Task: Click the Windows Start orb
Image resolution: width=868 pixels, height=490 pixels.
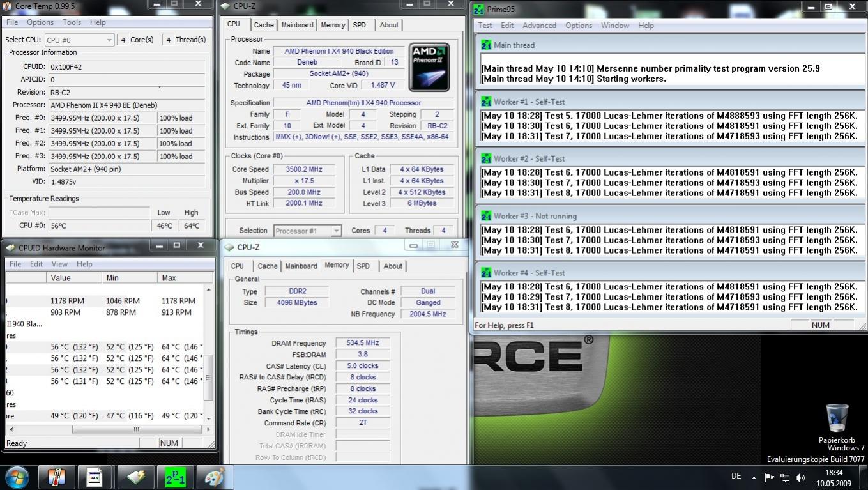Action: coord(17,477)
